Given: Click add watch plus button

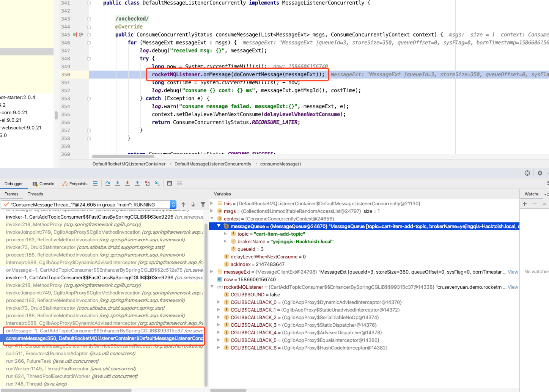Looking at the screenshot, I should coord(525,204).
